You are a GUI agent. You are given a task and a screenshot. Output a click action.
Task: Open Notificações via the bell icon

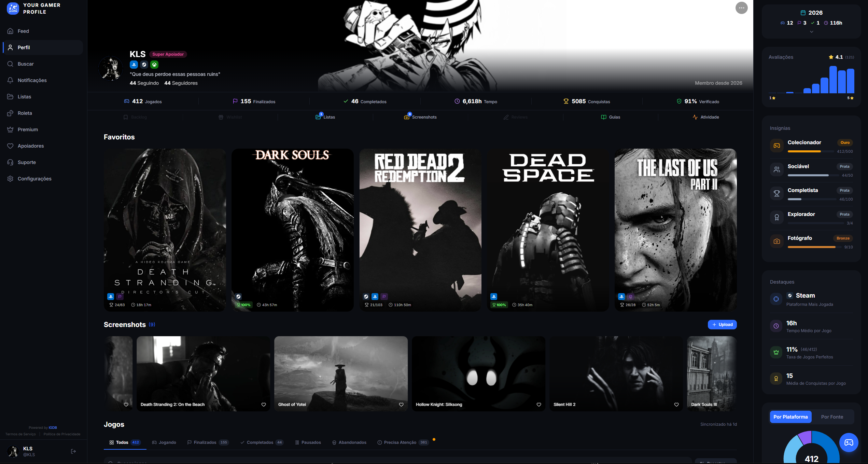pos(11,80)
